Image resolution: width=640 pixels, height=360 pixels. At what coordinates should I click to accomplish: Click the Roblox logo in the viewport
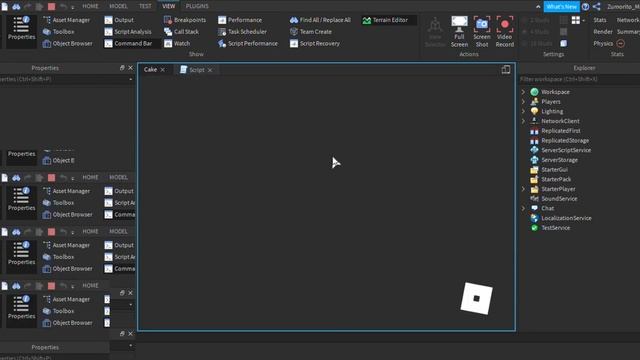[x=476, y=298]
